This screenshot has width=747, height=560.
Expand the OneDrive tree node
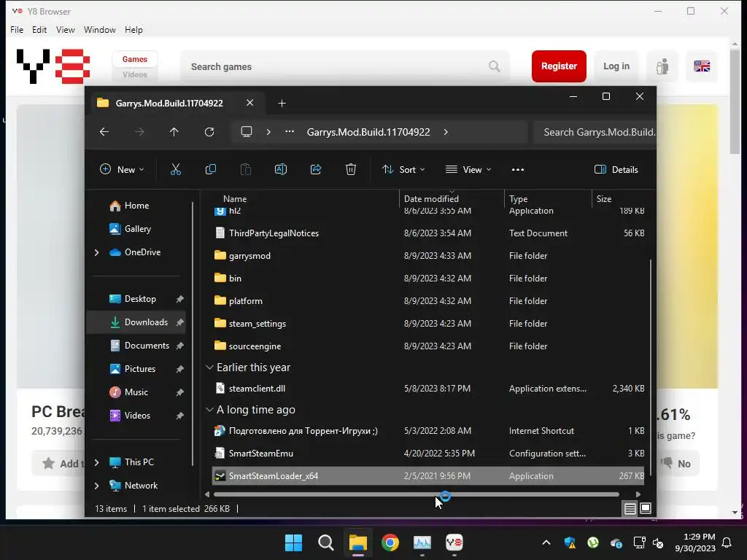pyautogui.click(x=97, y=252)
